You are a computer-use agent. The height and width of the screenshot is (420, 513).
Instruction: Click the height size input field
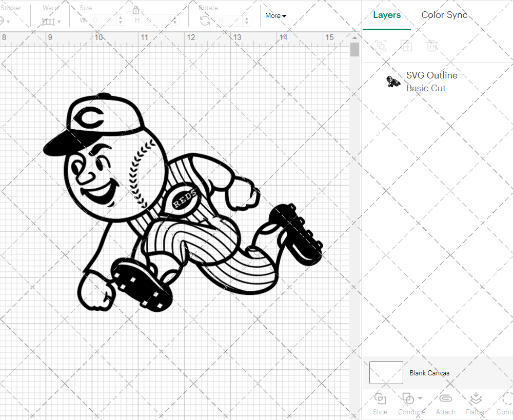(x=156, y=21)
